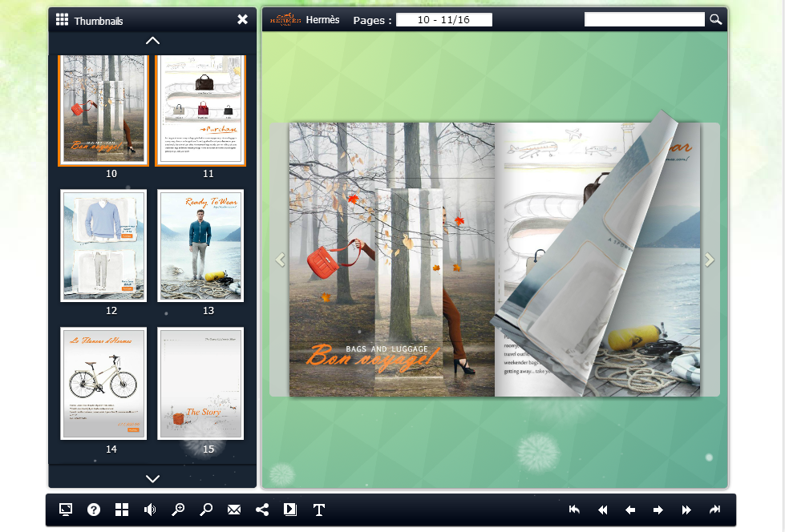This screenshot has width=785, height=532.
Task: Toggle fullscreen mode with the screen icon
Action: 66,510
